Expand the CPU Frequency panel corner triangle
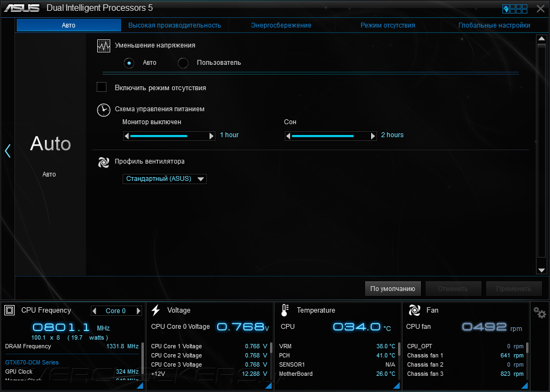The image size is (550, 392). pos(140,386)
